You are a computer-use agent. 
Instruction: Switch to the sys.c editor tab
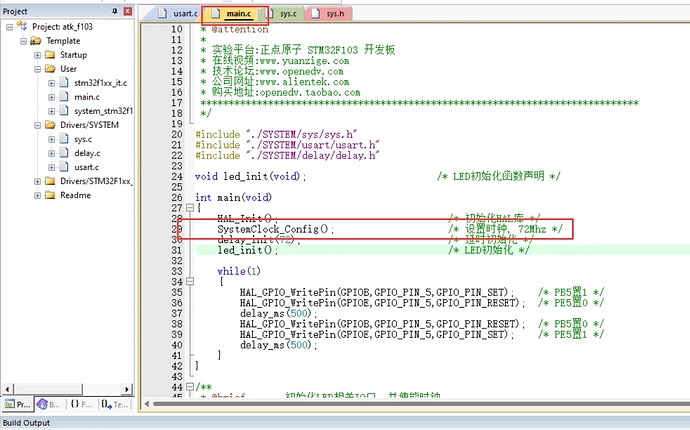pyautogui.click(x=287, y=15)
